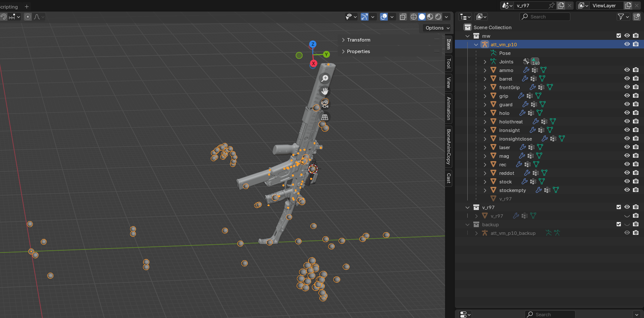Uncheck the mw collection exclude checkbox
The image size is (644, 318).
click(619, 36)
